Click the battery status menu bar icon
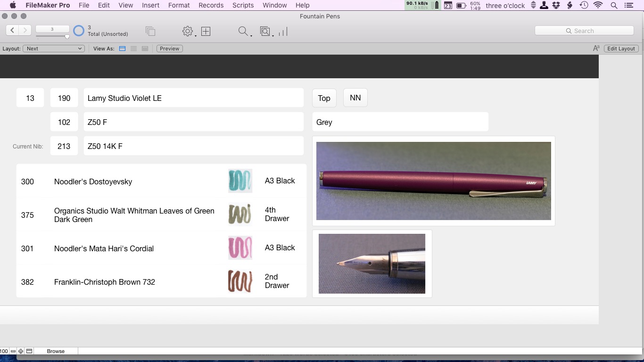This screenshot has width=644, height=362. pos(461,5)
